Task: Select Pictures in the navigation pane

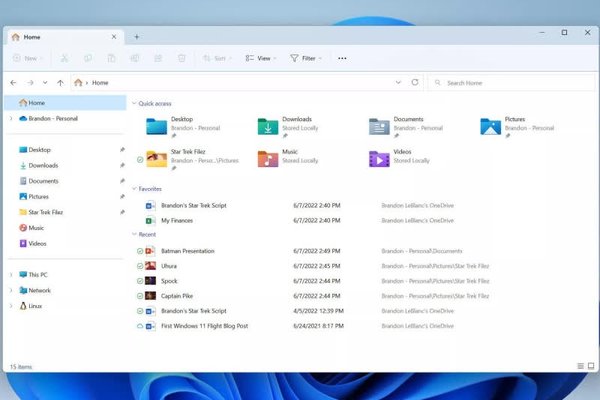Action: point(65,197)
